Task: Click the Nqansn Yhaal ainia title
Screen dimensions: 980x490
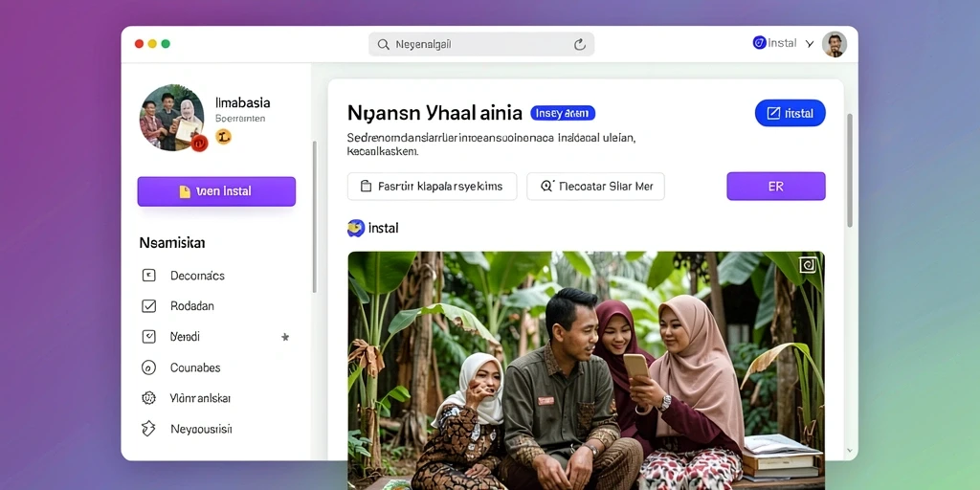Action: click(x=434, y=113)
